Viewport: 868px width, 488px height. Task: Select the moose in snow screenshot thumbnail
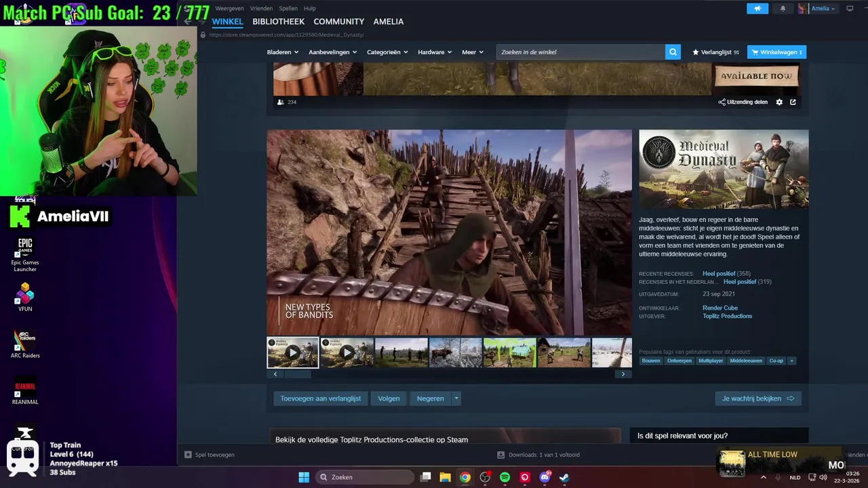click(455, 352)
